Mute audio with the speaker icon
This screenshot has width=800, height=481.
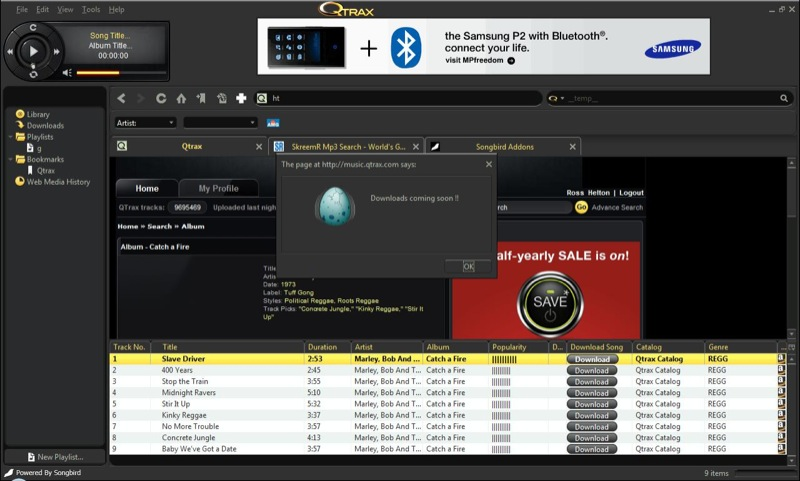click(x=67, y=73)
